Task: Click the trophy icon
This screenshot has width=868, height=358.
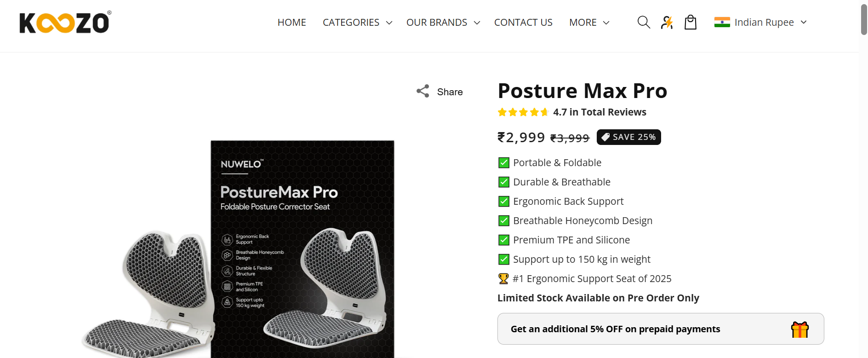Action: (503, 278)
